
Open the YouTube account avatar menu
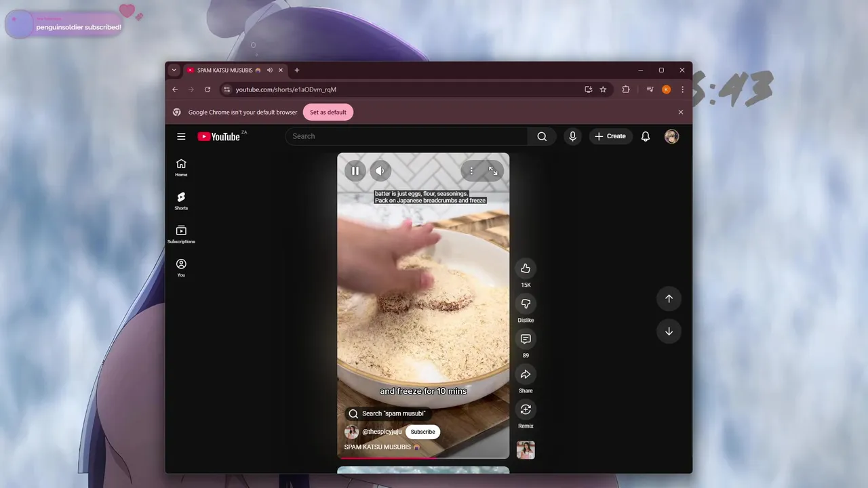pyautogui.click(x=671, y=136)
